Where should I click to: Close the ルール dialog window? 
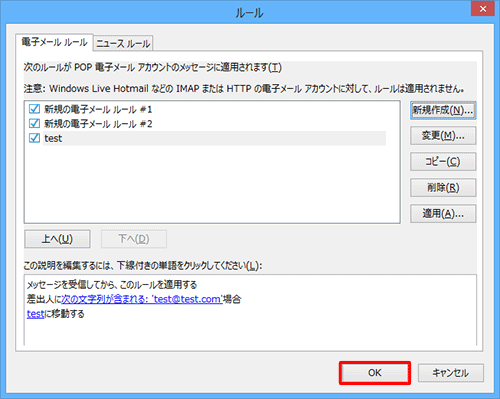(483, 9)
